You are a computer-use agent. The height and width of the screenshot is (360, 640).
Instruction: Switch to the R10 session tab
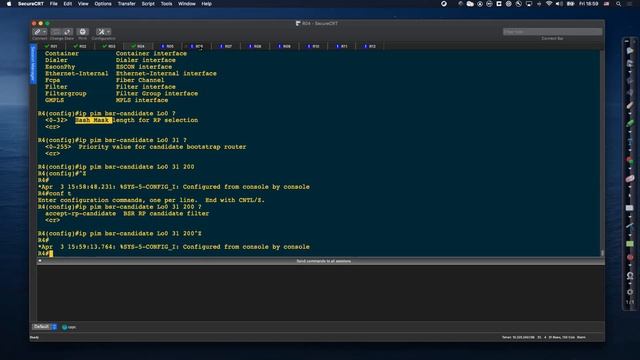[x=313, y=46]
